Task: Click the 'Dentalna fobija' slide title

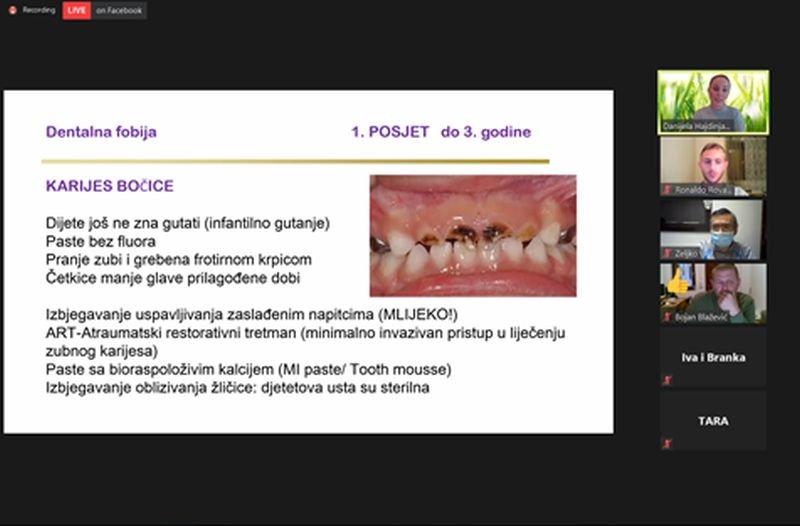Action: [x=101, y=131]
